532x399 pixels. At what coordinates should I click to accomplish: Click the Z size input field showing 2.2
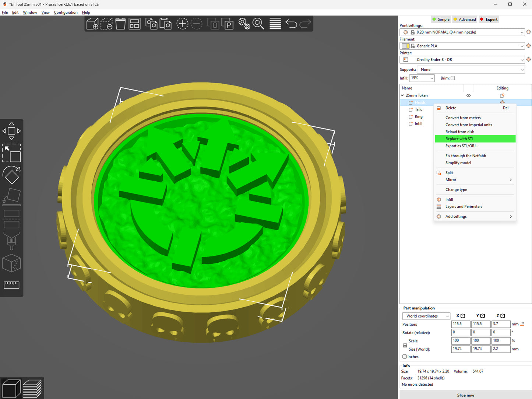501,349
